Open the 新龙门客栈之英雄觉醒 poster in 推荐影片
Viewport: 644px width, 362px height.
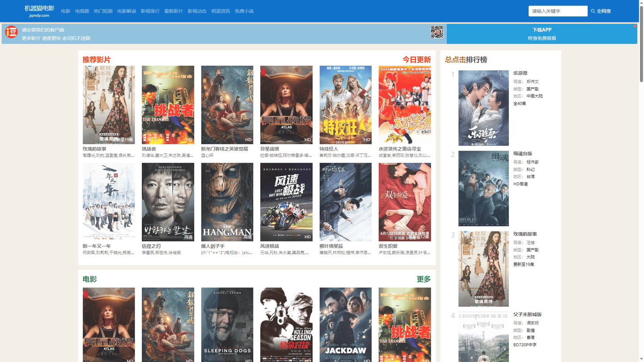(227, 105)
